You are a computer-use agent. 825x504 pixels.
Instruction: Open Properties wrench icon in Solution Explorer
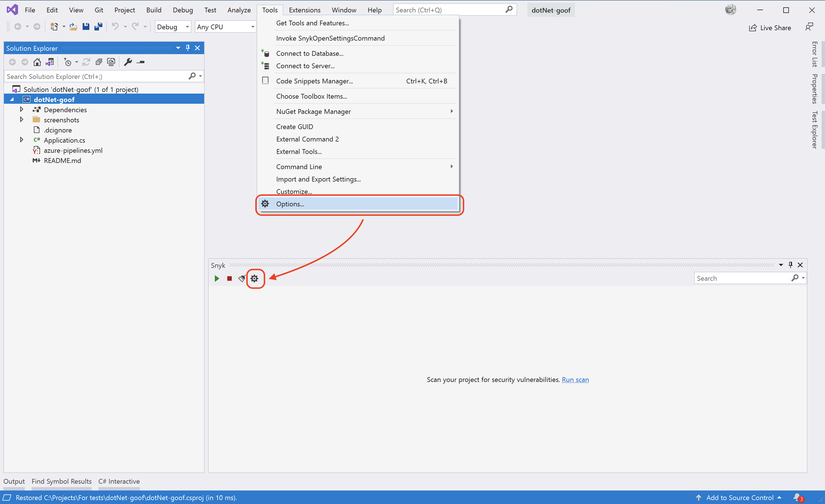128,62
